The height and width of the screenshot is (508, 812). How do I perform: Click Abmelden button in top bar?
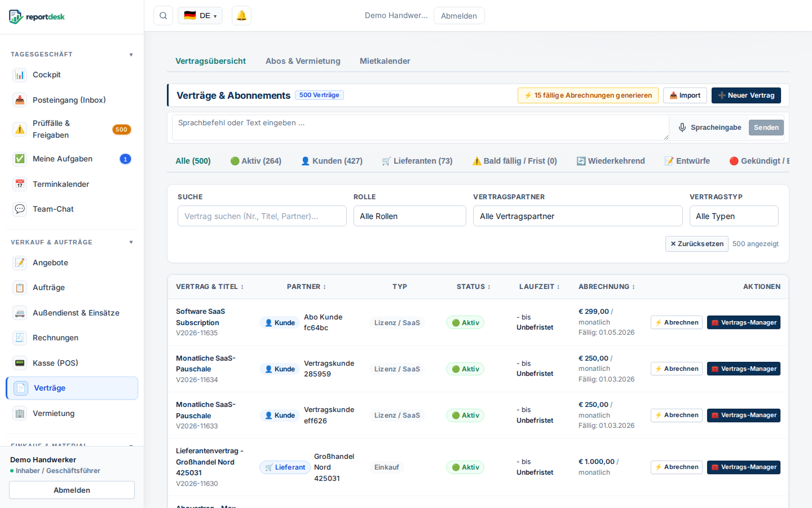pos(459,16)
